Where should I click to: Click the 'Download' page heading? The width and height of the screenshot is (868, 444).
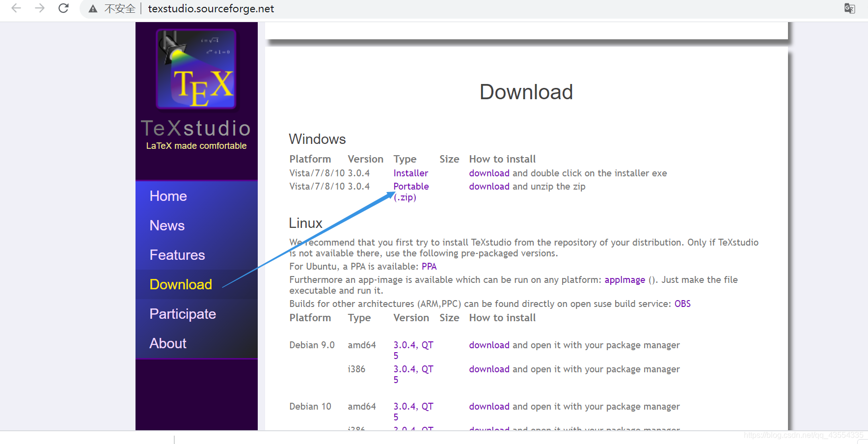tap(526, 92)
